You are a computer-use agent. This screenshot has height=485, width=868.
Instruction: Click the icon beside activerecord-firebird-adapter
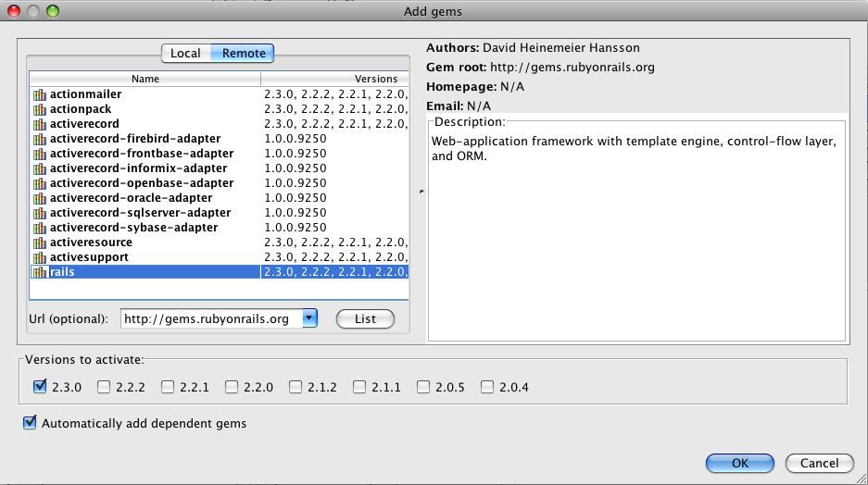(x=39, y=140)
